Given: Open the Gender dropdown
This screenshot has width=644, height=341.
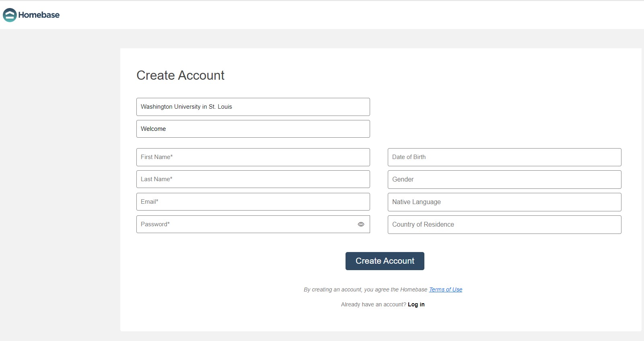Looking at the screenshot, I should pos(504,180).
